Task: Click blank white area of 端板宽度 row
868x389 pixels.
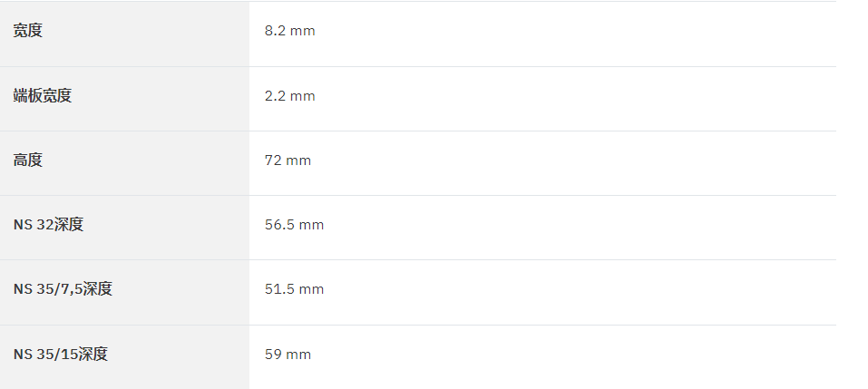Action: (576, 99)
